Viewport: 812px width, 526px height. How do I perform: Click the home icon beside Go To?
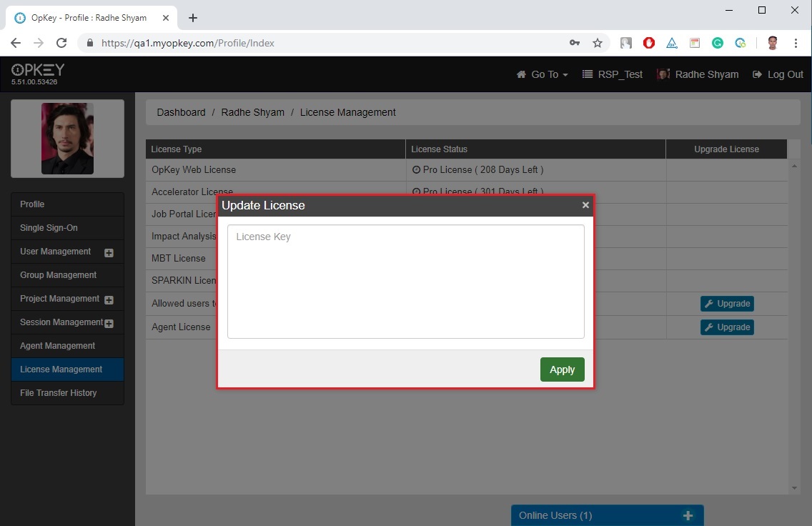point(522,74)
